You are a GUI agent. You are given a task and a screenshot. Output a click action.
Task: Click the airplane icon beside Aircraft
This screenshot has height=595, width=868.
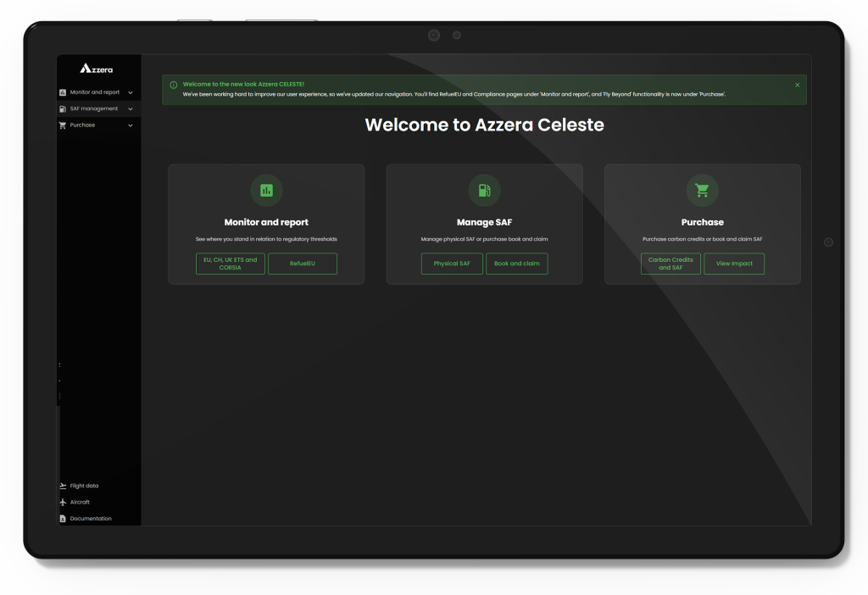63,502
